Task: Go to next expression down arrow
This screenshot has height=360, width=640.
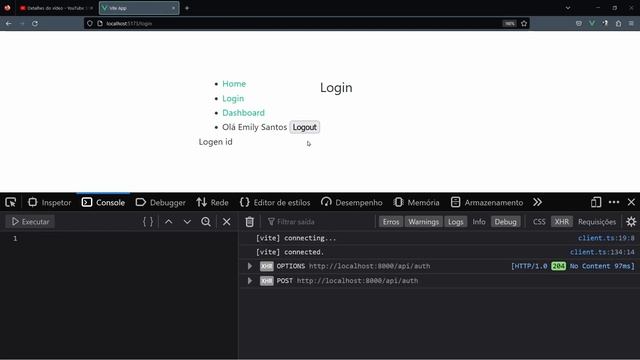Action: (187, 222)
